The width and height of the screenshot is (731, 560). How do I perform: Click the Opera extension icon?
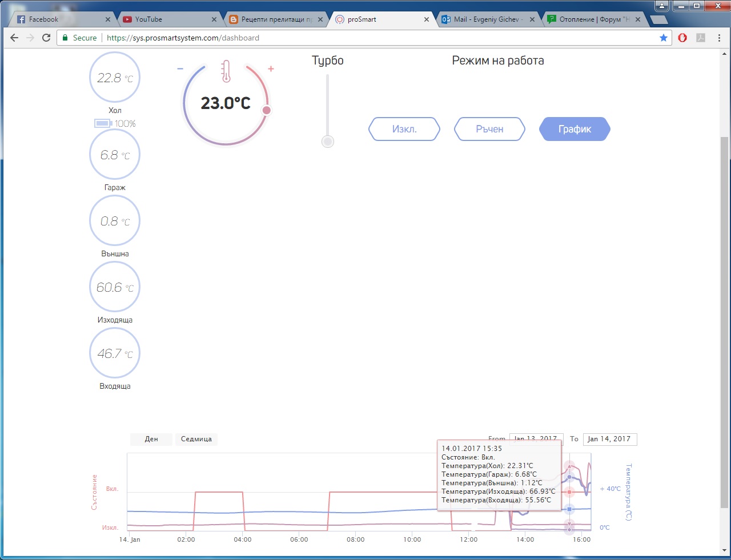[682, 38]
